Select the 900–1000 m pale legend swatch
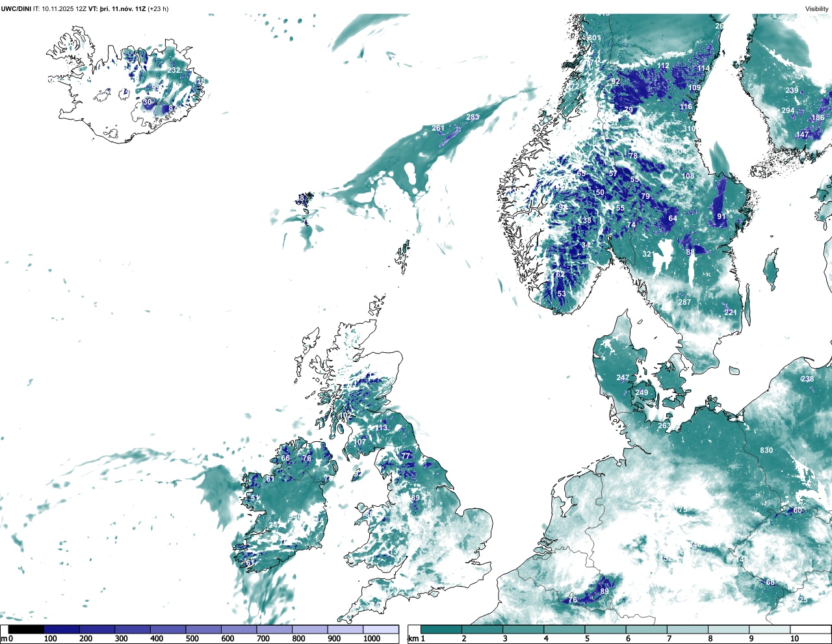This screenshot has height=644, width=832. (345, 630)
